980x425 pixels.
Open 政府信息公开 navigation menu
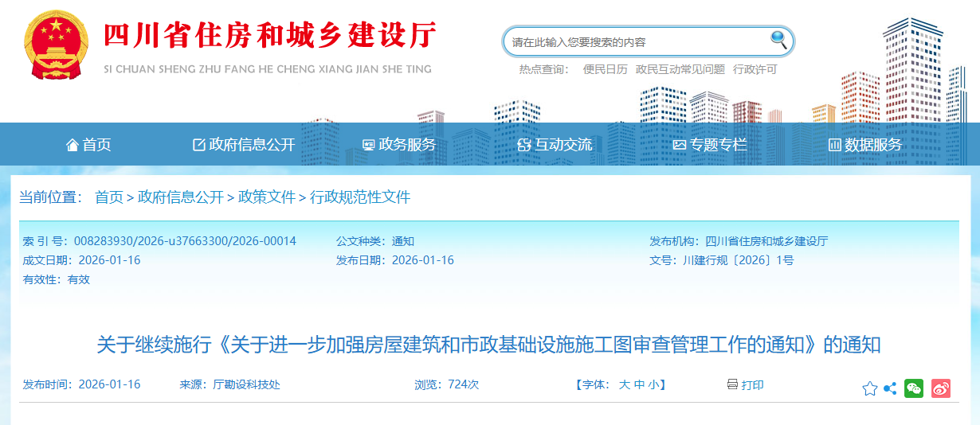click(244, 145)
